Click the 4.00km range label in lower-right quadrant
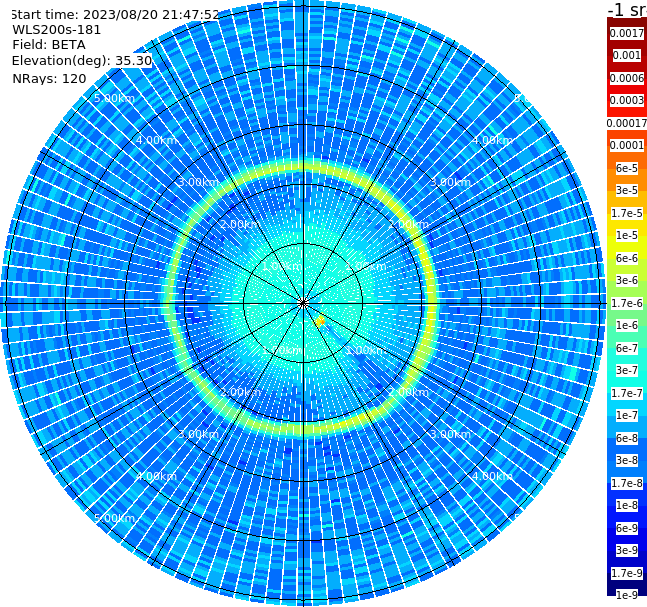This screenshot has height=607, width=647. click(493, 476)
